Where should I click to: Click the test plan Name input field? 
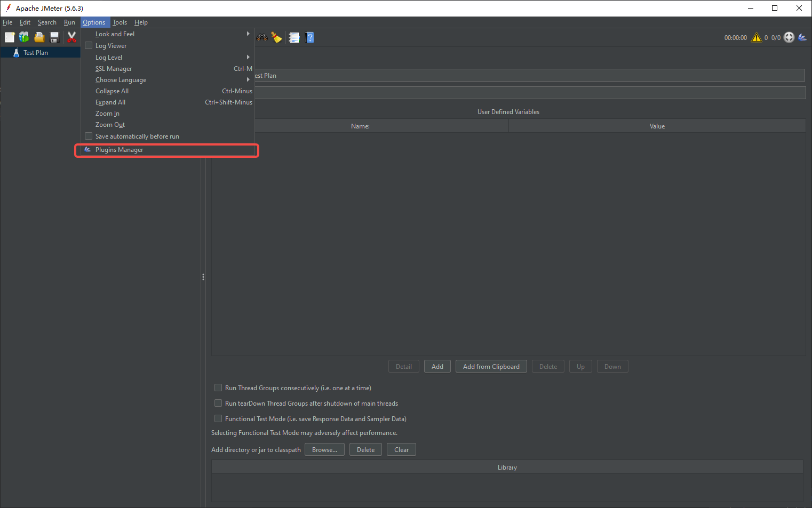pos(529,75)
